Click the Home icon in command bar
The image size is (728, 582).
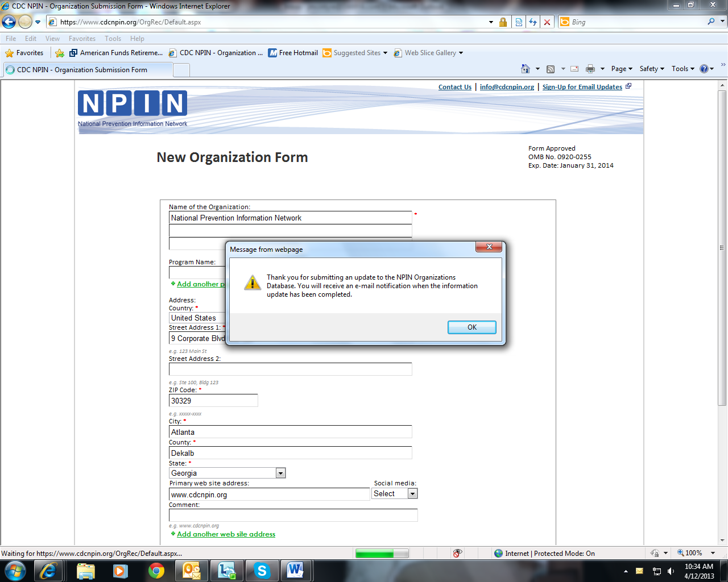pyautogui.click(x=526, y=69)
